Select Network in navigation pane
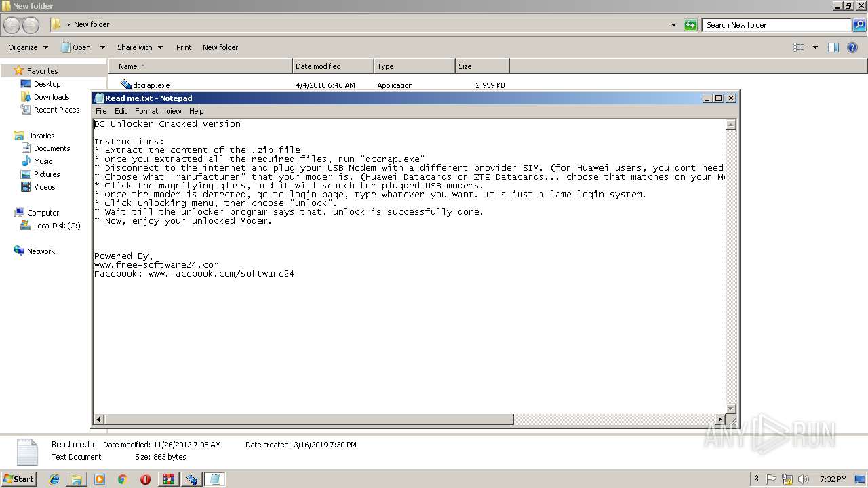 coord(41,251)
